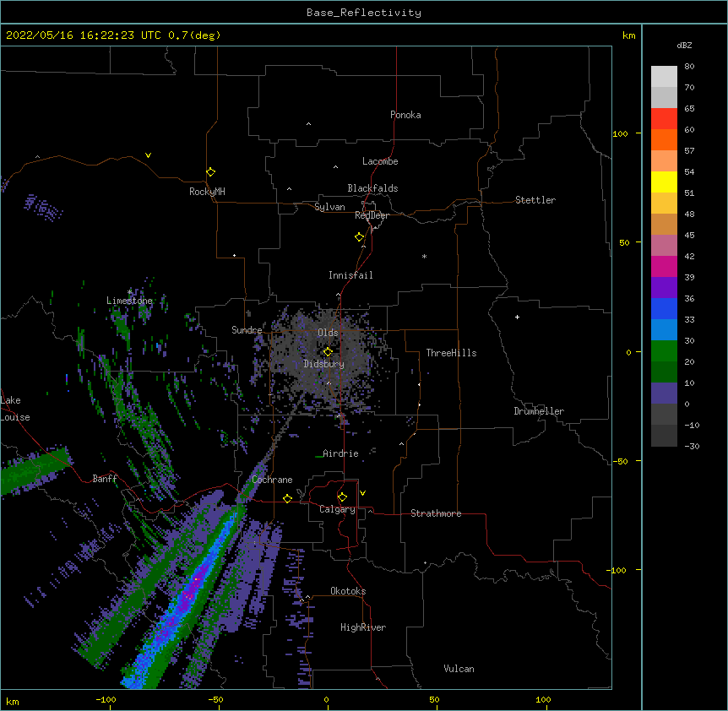The width and height of the screenshot is (728, 711).
Task: Click the ThreeHills town label
Action: (x=451, y=353)
